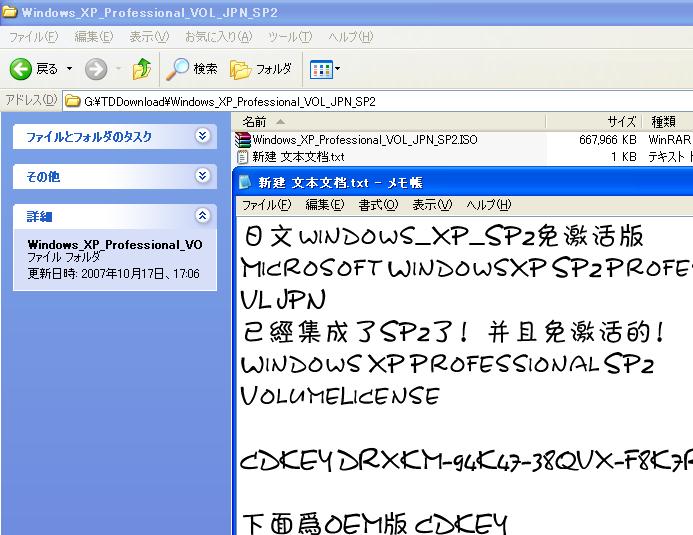This screenshot has height=535, width=693.
Task: Go up one folder level icon
Action: pyautogui.click(x=141, y=69)
